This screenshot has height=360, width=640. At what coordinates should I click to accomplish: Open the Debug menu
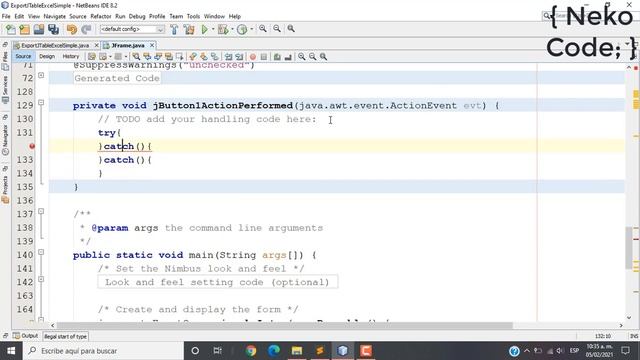[137, 16]
